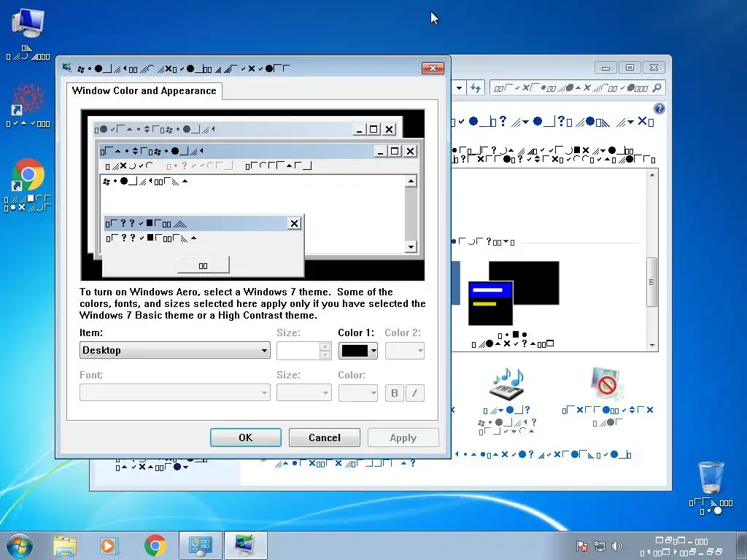Open Windows Explorer from the taskbar
The image size is (747, 560).
(x=65, y=545)
